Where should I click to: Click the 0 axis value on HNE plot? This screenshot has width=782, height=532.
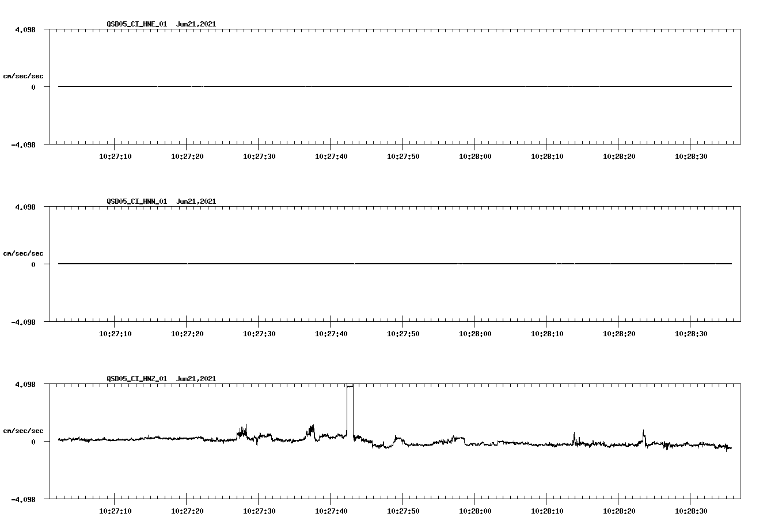(x=33, y=87)
